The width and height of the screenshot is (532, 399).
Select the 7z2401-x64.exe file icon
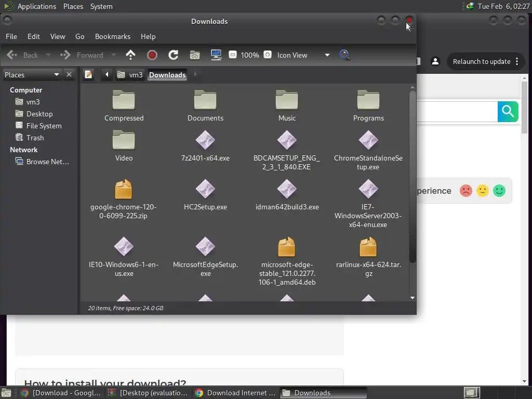(x=205, y=140)
